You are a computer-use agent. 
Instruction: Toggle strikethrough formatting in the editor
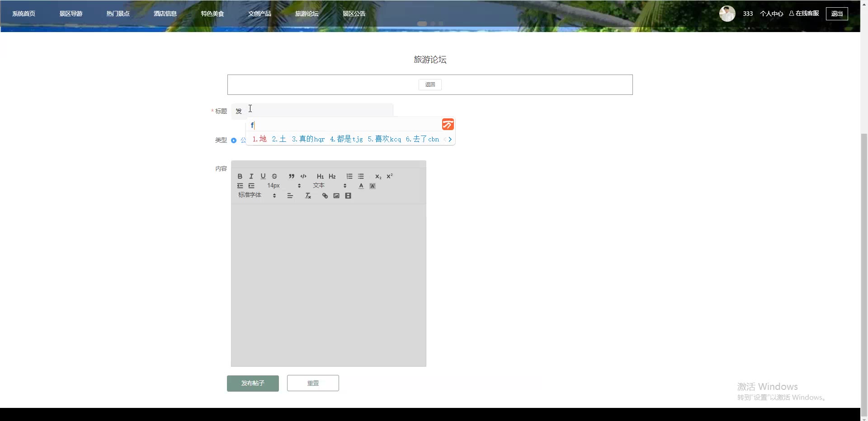coord(274,176)
